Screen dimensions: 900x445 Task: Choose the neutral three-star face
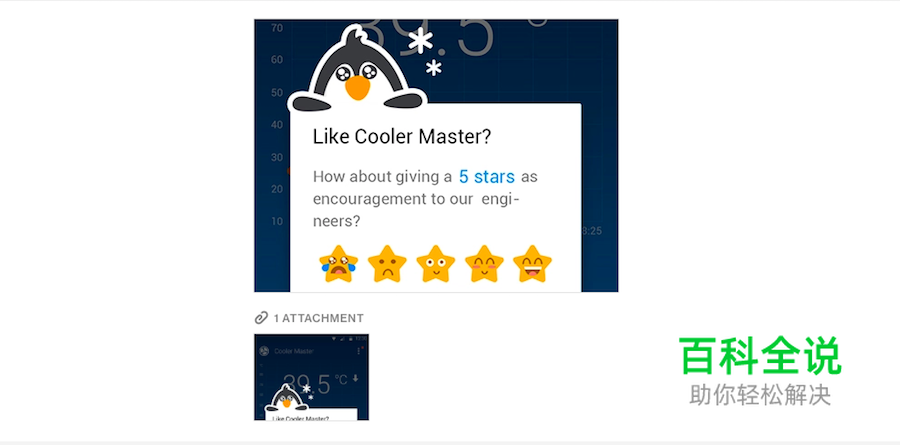tap(436, 264)
